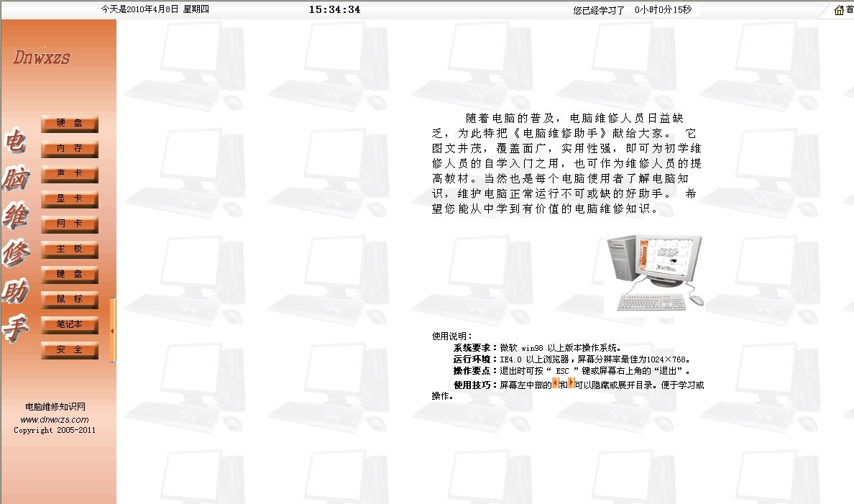
Task: Select the 内存 (memory) menu button
Action: pyautogui.click(x=69, y=149)
